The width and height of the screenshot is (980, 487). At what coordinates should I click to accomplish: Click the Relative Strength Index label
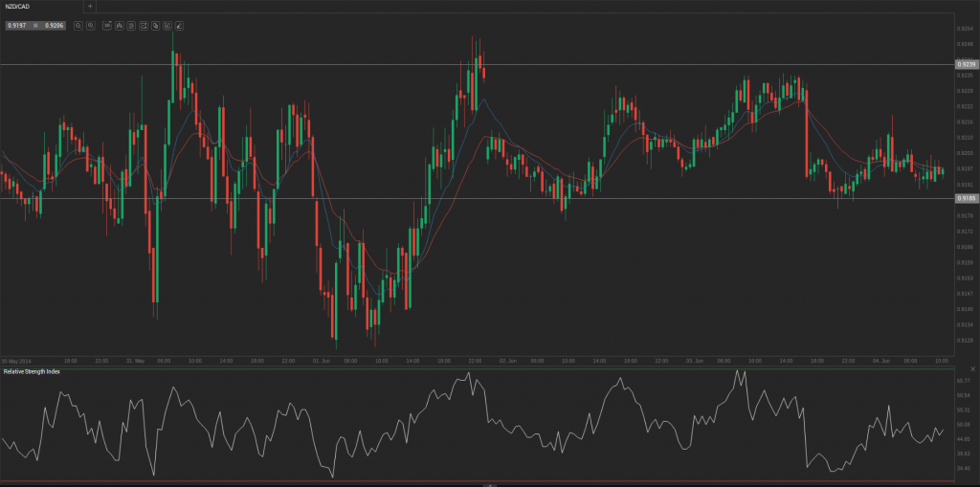[x=32, y=371]
